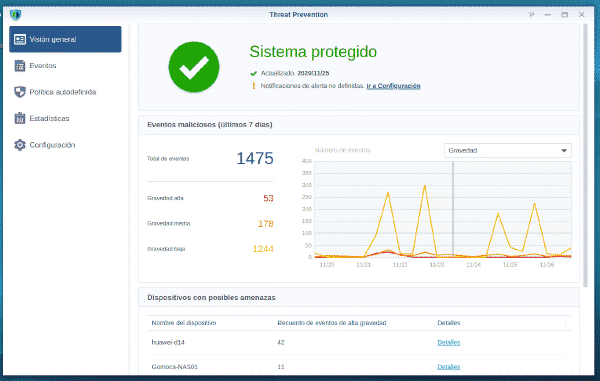This screenshot has width=600, height=381.
Task: Click Dispositivos con posibles amenazas title
Action: click(x=211, y=297)
